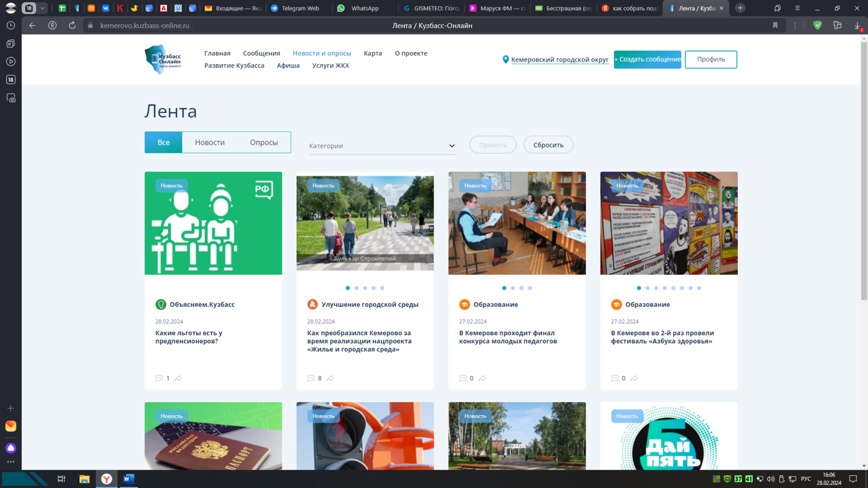Click the comment icon on Улучшение городской среды card
Viewport: 868px width, 488px height.
point(311,378)
